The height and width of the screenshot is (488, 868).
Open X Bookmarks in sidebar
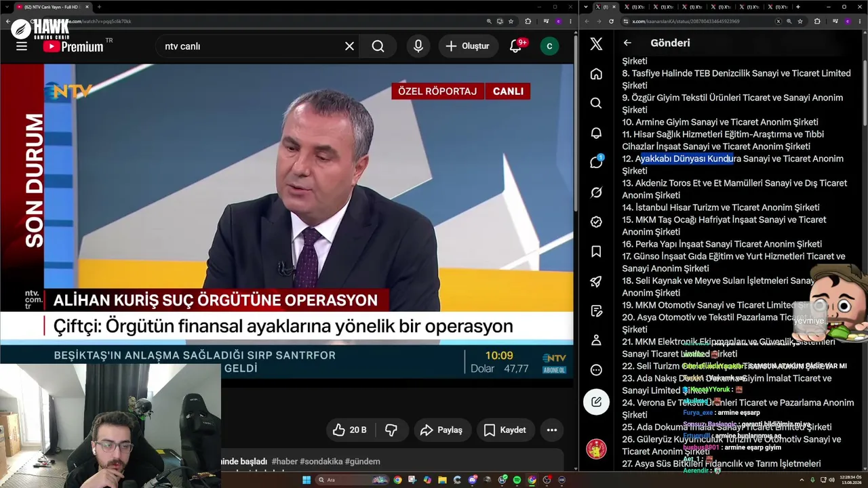(x=596, y=251)
